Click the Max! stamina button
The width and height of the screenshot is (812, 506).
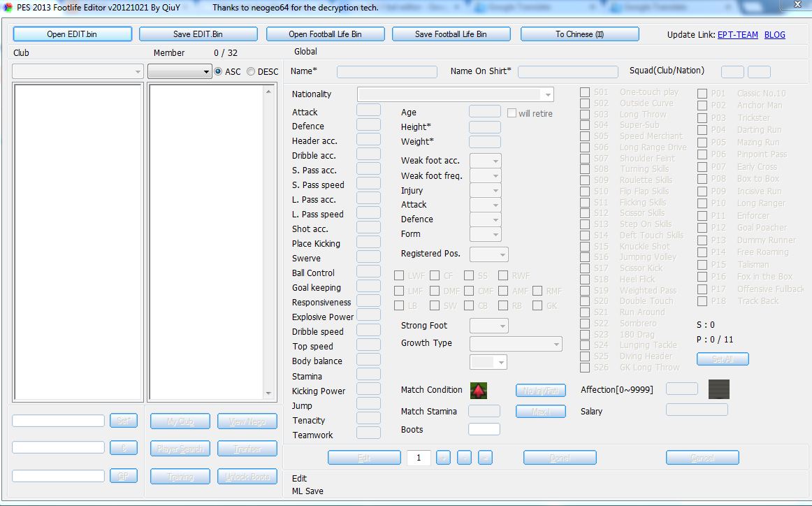[541, 411]
